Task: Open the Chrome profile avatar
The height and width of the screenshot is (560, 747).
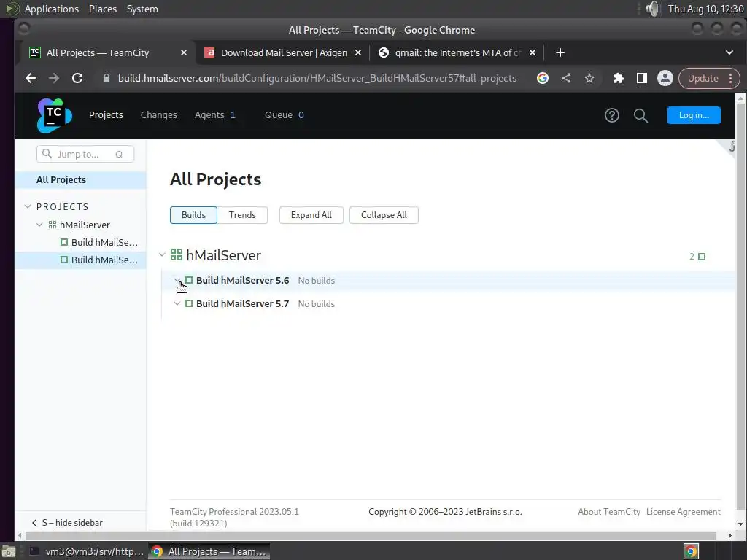Action: click(665, 78)
